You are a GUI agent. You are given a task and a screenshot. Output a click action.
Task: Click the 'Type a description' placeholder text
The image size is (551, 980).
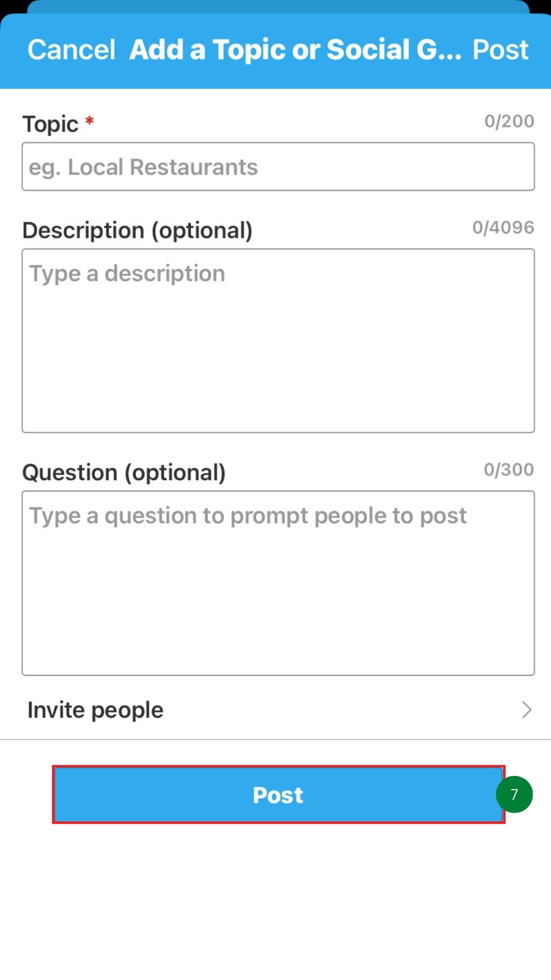pos(127,274)
